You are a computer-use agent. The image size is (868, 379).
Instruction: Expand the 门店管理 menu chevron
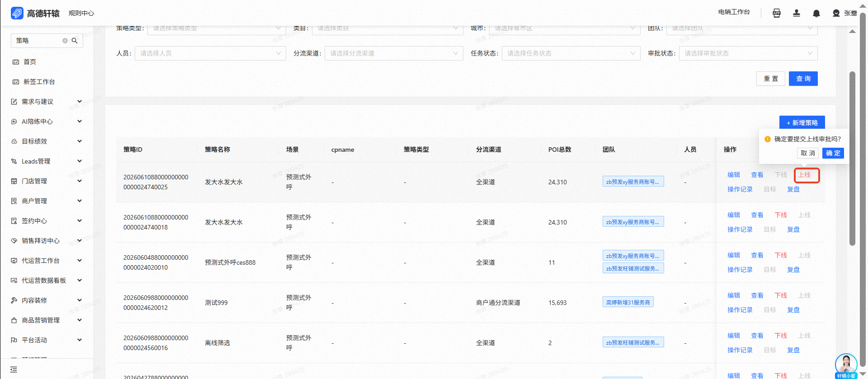click(80, 181)
